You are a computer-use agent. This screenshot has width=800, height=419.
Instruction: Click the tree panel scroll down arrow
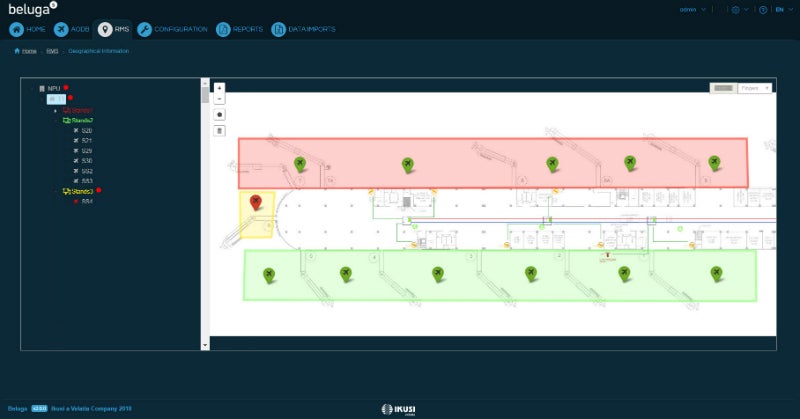(x=205, y=343)
